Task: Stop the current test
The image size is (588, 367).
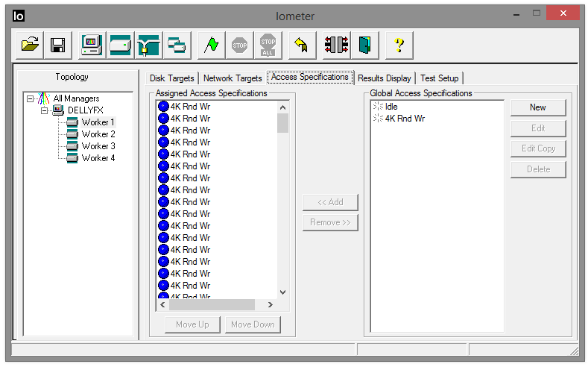Action: coord(240,46)
